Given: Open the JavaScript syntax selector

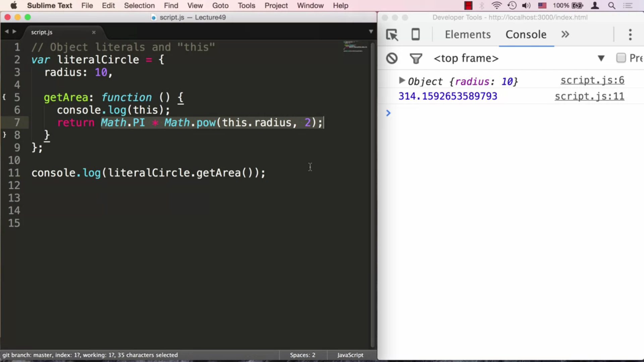Looking at the screenshot, I should [x=350, y=355].
